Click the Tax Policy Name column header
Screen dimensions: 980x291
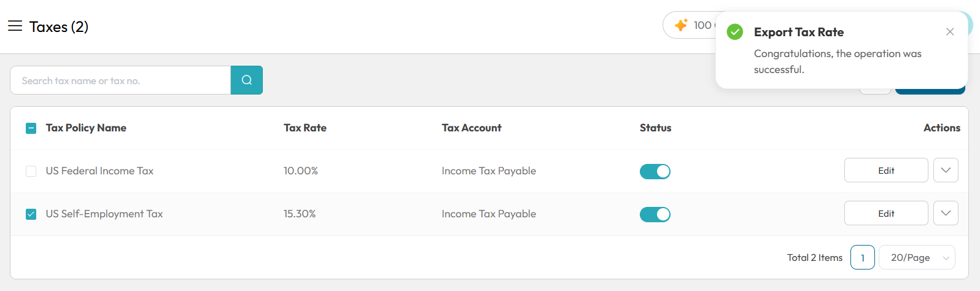pyautogui.click(x=86, y=128)
